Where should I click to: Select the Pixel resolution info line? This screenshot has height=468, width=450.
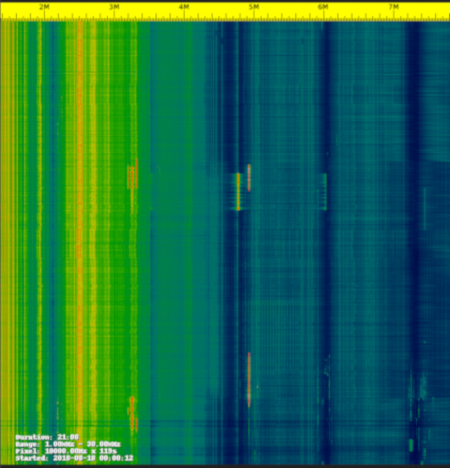[66, 451]
